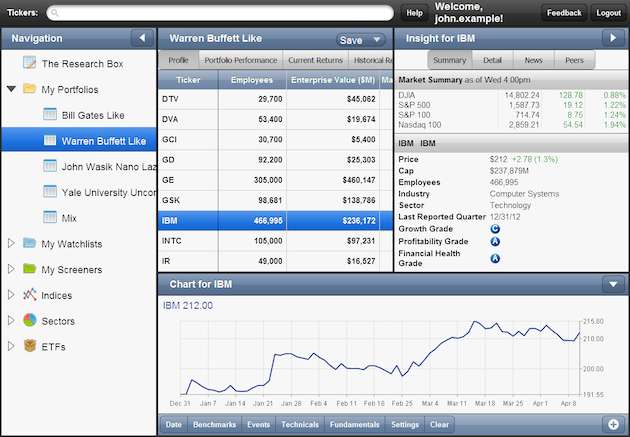Click The Research Box notepad icon
630x437 pixels.
click(x=29, y=63)
